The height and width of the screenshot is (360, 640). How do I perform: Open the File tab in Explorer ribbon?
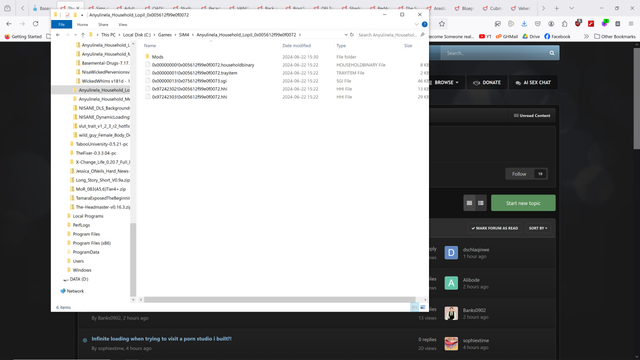(62, 24)
